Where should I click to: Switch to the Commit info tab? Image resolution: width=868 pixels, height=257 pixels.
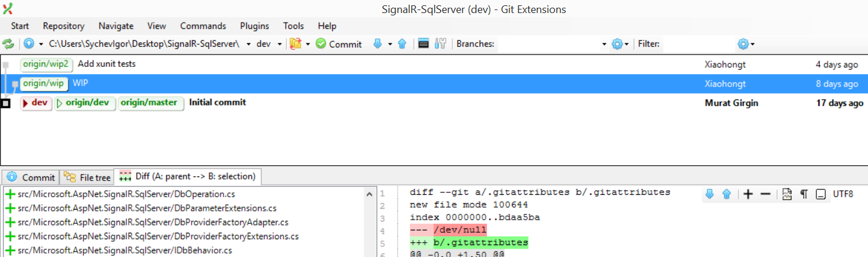point(31,177)
